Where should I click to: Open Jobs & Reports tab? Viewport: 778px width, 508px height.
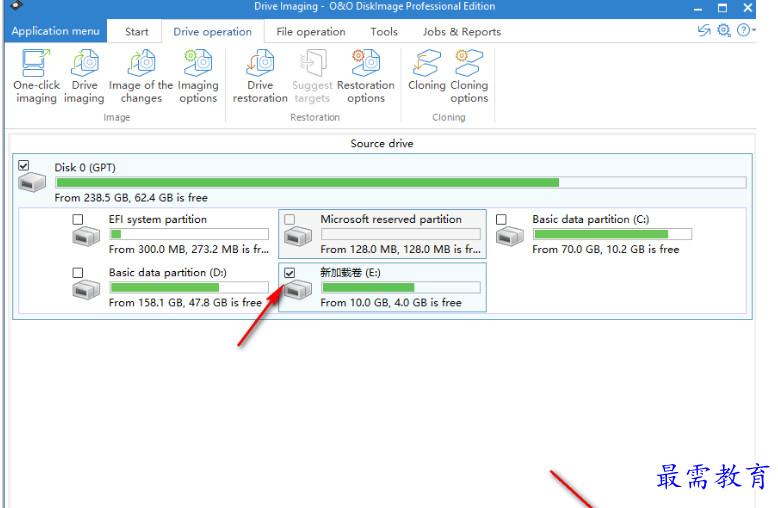click(461, 32)
